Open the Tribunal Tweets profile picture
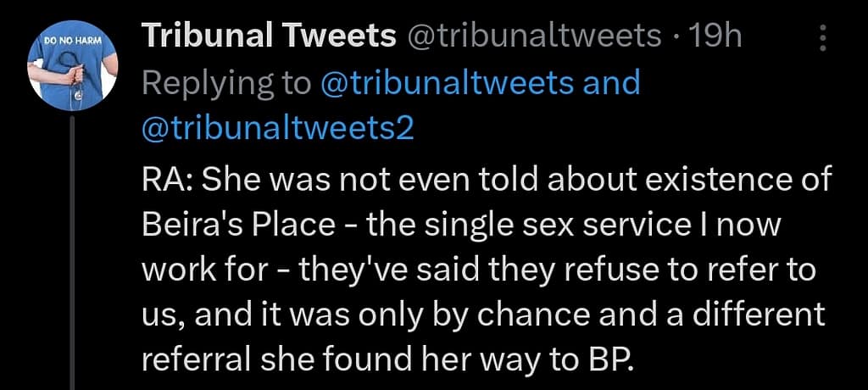This screenshot has width=868, height=390. point(73,73)
